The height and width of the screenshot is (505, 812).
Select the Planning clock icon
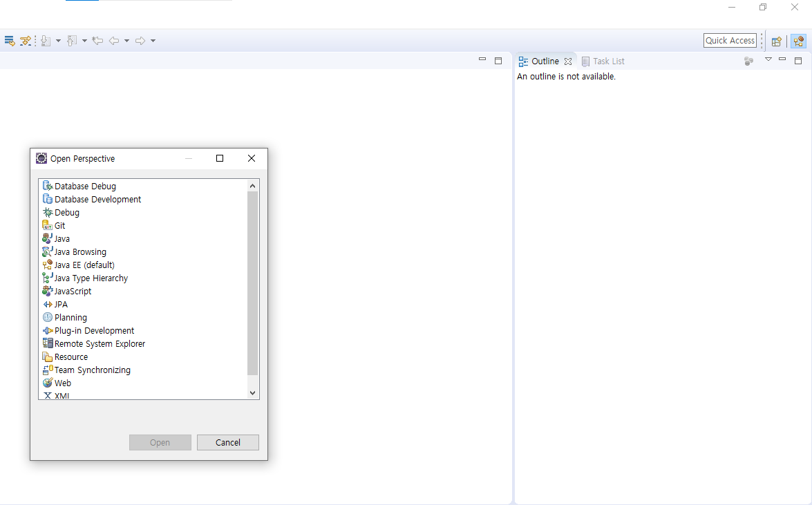(x=48, y=317)
